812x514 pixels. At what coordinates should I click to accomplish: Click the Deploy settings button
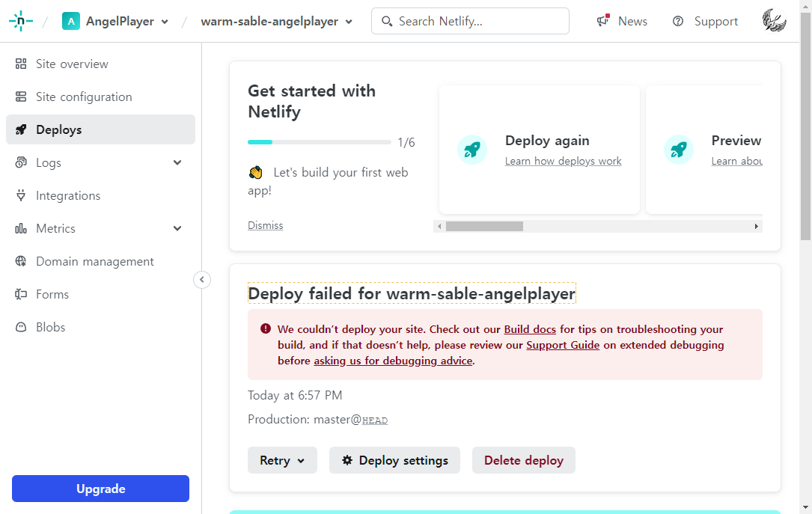click(394, 460)
